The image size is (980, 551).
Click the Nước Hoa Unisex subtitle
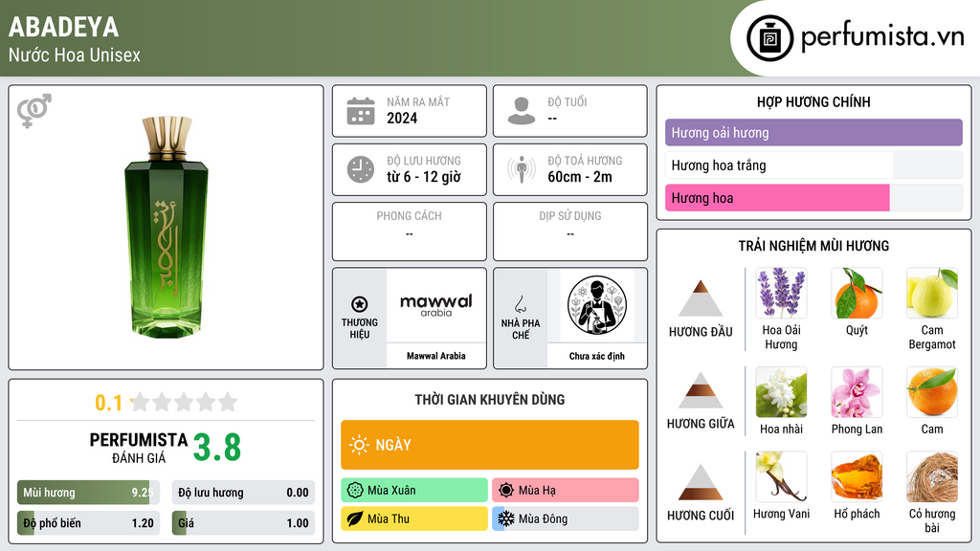(x=75, y=55)
